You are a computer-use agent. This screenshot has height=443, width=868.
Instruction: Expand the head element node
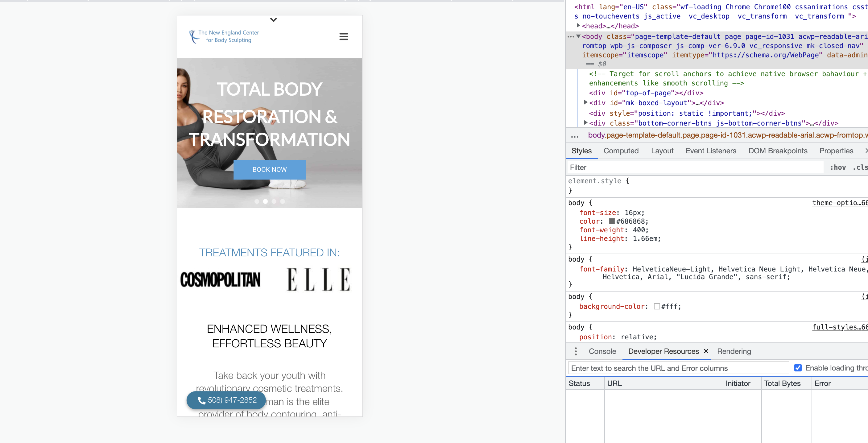pos(578,26)
